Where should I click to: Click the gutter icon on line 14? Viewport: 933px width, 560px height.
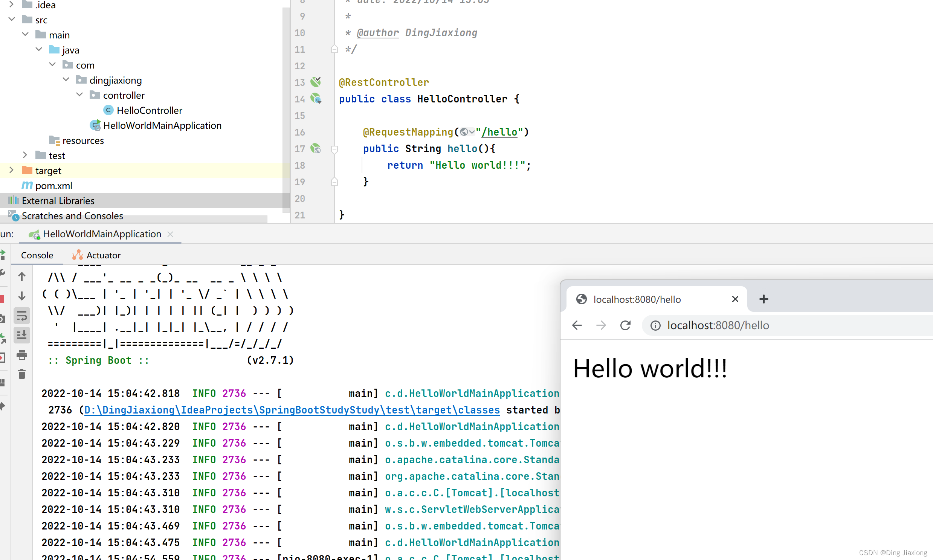[316, 99]
